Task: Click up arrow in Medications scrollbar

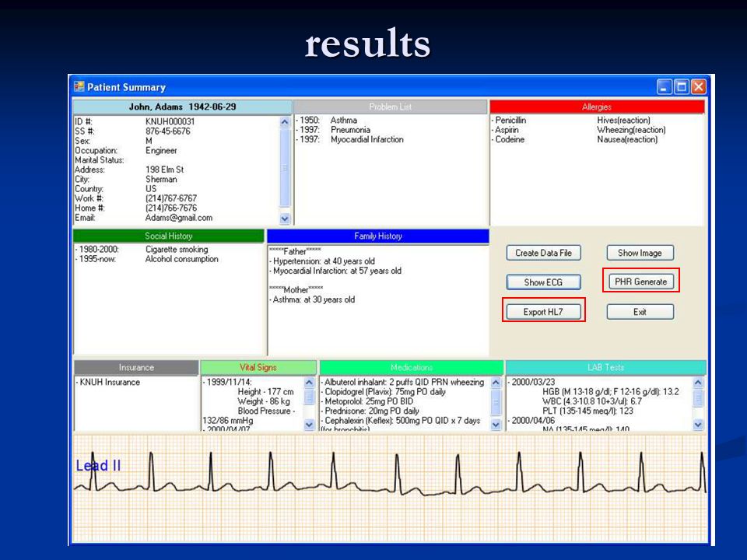Action: click(x=496, y=383)
